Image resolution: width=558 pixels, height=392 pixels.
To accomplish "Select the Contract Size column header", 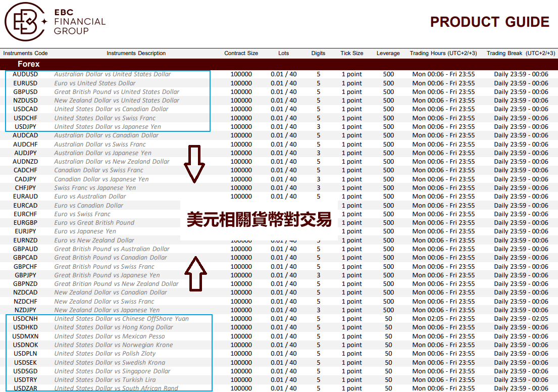I will (241, 53).
